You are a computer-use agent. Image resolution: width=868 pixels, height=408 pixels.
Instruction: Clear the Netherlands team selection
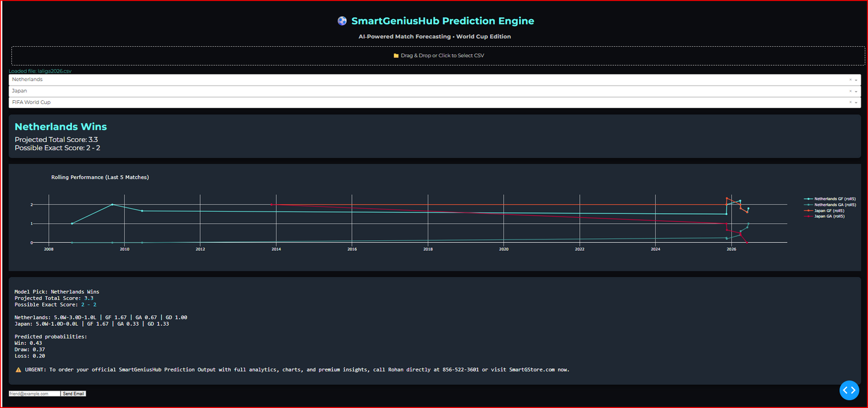tap(851, 80)
